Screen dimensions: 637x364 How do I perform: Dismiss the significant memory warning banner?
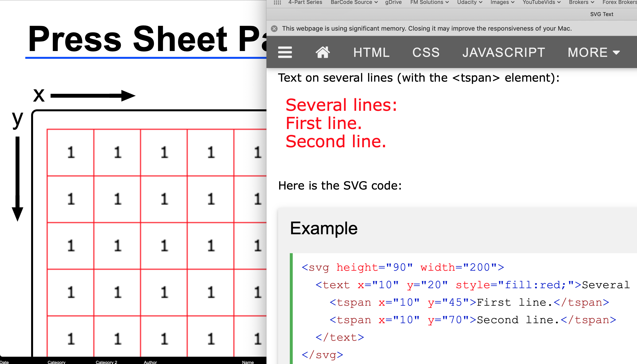(x=274, y=28)
